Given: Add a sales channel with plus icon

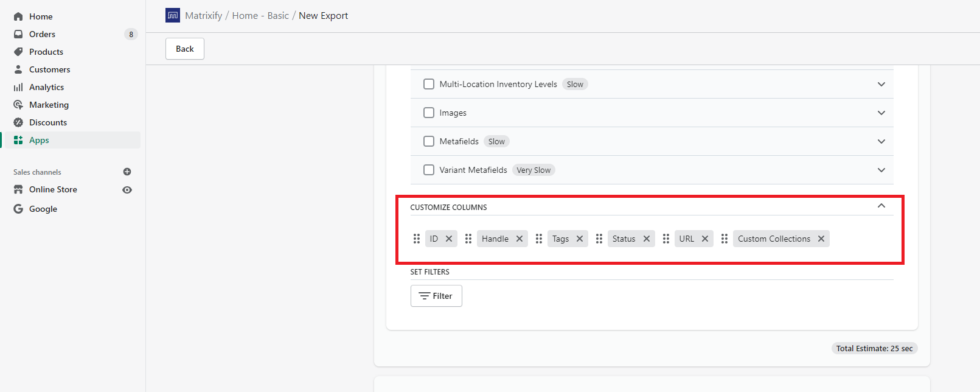Looking at the screenshot, I should pyautogui.click(x=127, y=172).
